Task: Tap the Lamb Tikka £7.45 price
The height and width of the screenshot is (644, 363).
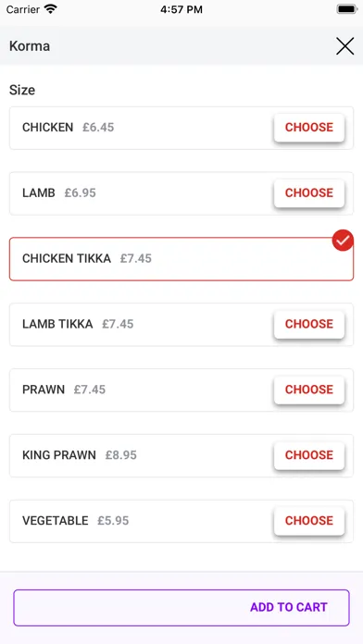Action: pyautogui.click(x=118, y=324)
